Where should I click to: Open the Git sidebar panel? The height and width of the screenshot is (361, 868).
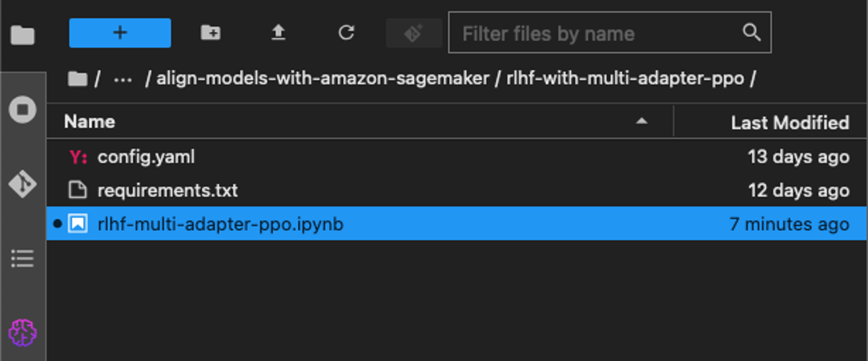point(22,185)
